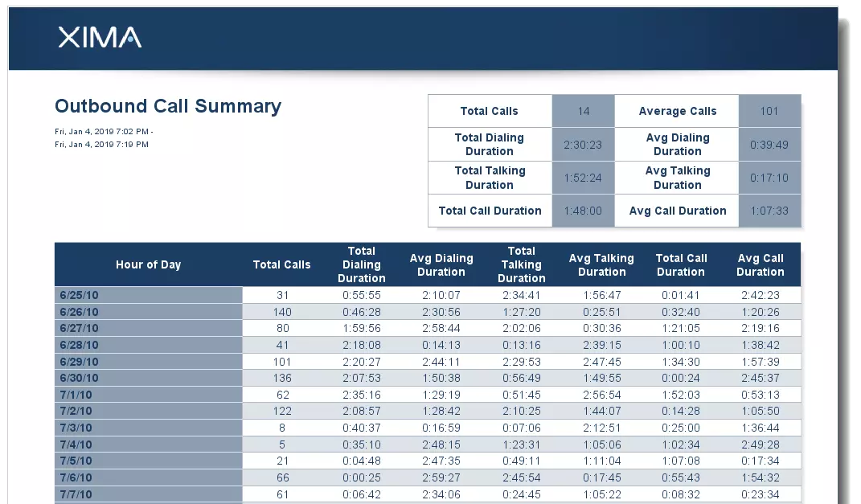Select Total Dialing Duration summary value 2:30:23

tap(583, 145)
